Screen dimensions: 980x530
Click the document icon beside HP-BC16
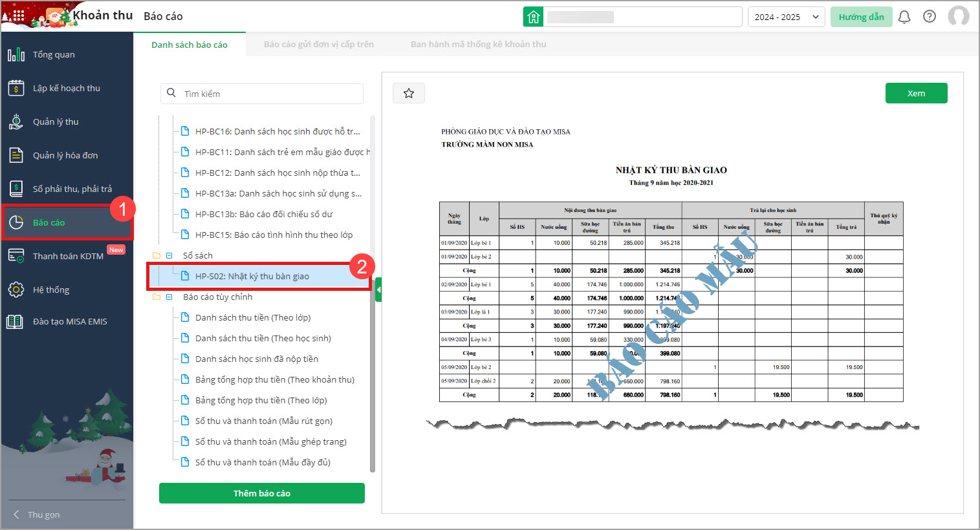tap(185, 131)
